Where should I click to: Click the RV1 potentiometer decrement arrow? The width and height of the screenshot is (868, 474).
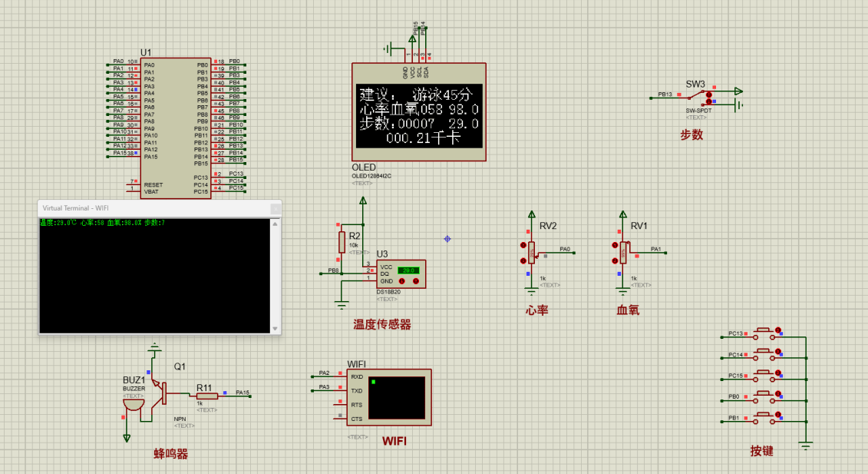(615, 260)
